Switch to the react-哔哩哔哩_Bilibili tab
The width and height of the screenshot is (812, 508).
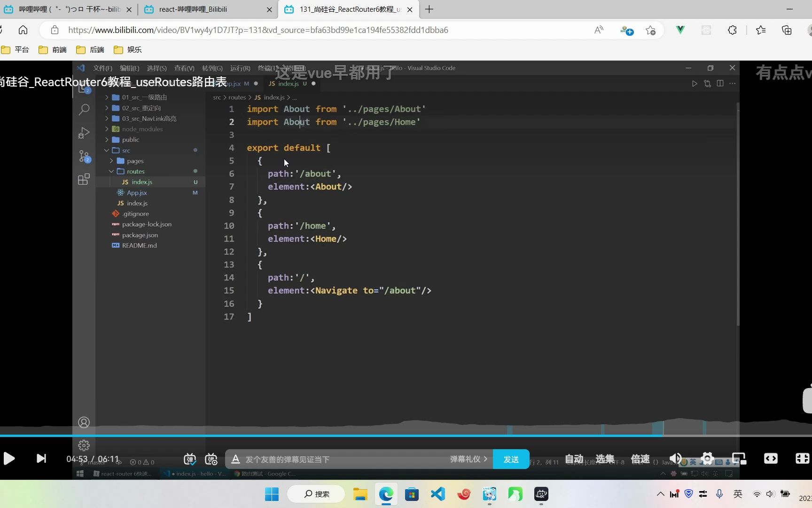point(193,9)
